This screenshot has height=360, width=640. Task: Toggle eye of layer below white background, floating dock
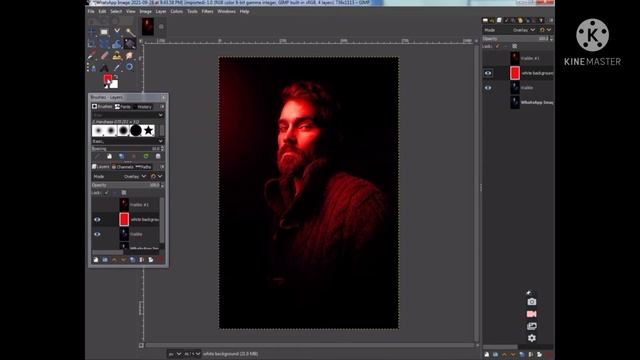coord(97,234)
